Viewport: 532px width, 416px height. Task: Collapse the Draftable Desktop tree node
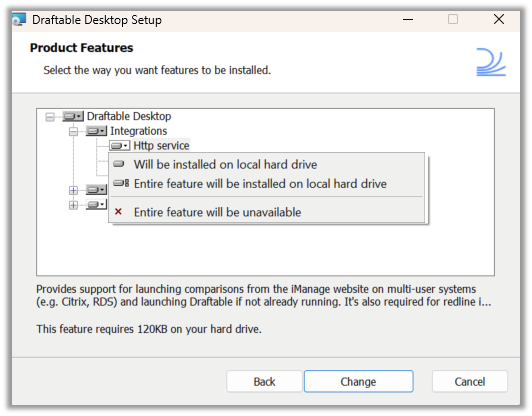50,117
